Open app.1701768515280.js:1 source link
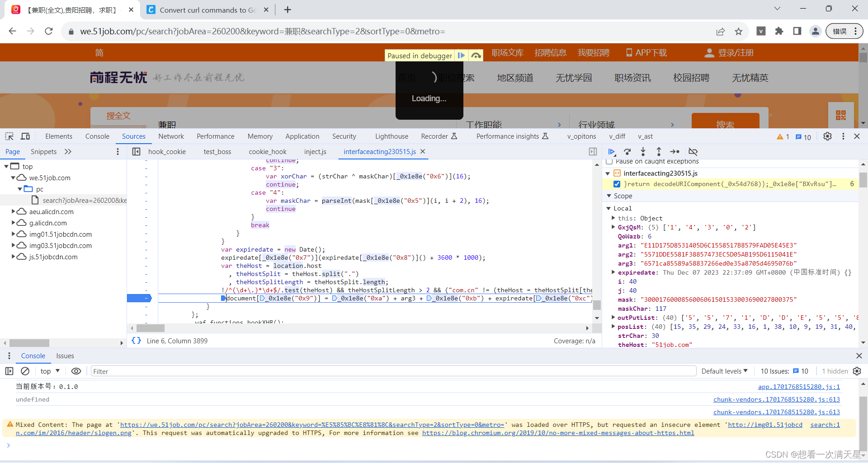The image size is (868, 463). tap(799, 387)
